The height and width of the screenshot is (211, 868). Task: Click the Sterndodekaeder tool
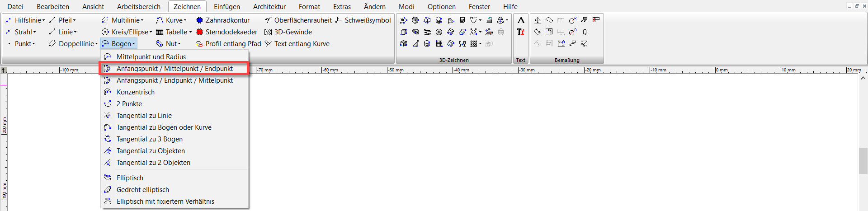(226, 32)
